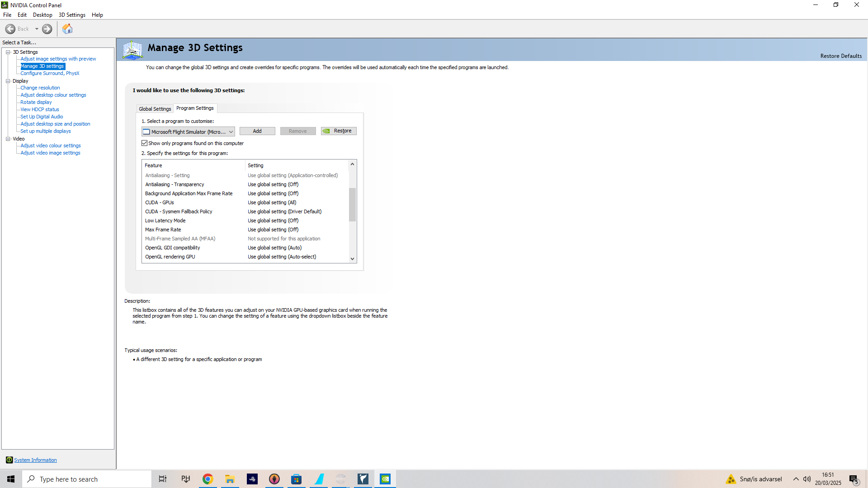
Task: Open NVIDIA Control Panel from the system tray
Action: tap(385, 479)
